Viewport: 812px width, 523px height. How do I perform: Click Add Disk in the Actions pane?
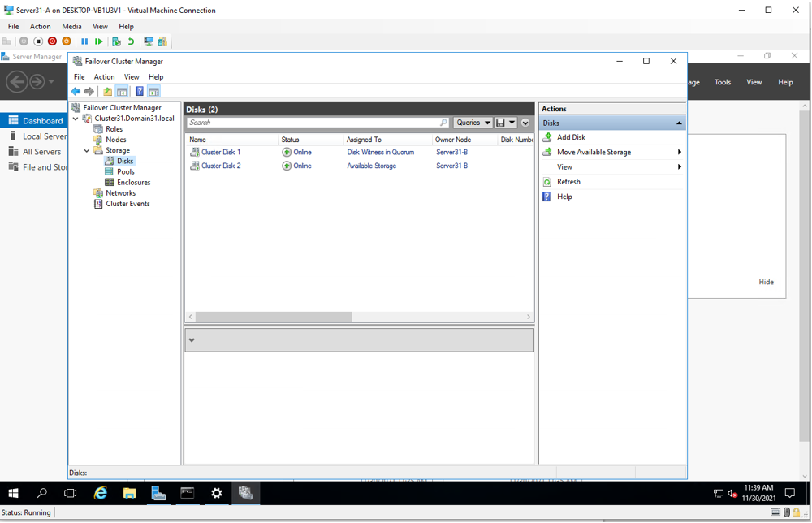(x=571, y=137)
